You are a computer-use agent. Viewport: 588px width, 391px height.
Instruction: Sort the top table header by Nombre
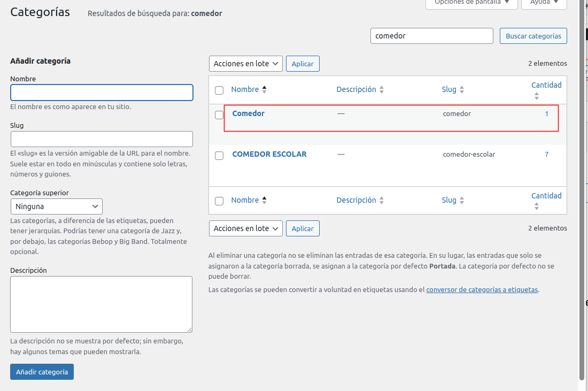245,90
